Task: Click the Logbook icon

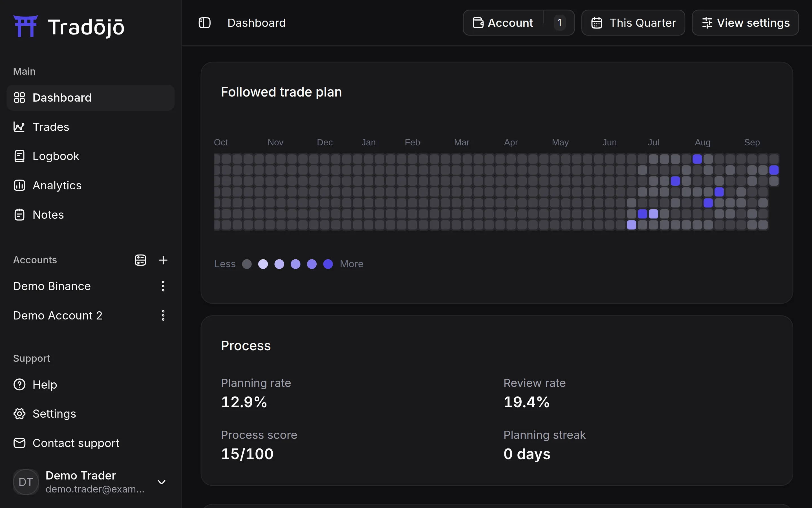Action: (x=19, y=156)
